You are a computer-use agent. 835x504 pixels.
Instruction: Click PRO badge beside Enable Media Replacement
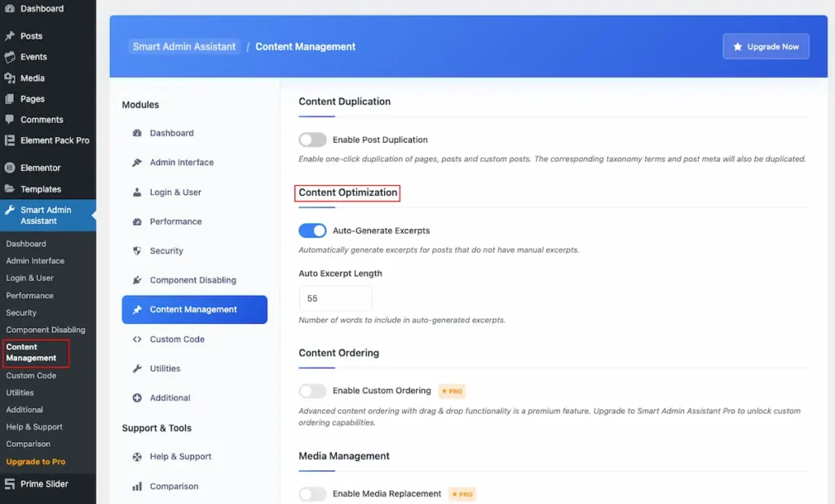point(462,494)
